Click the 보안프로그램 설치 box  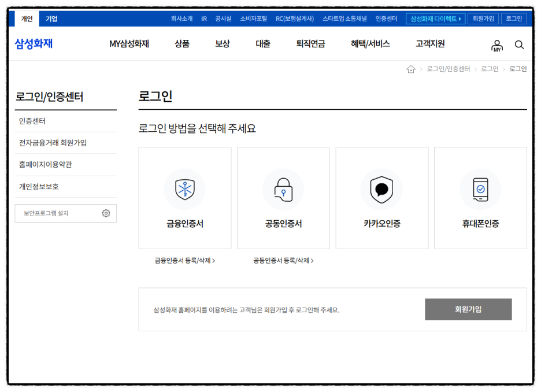pos(65,213)
